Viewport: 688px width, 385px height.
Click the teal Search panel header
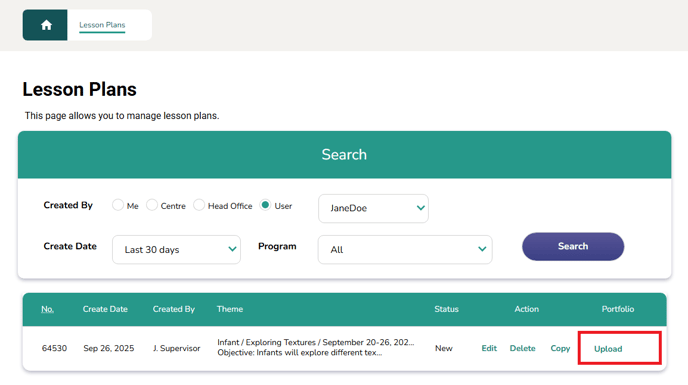pyautogui.click(x=344, y=155)
